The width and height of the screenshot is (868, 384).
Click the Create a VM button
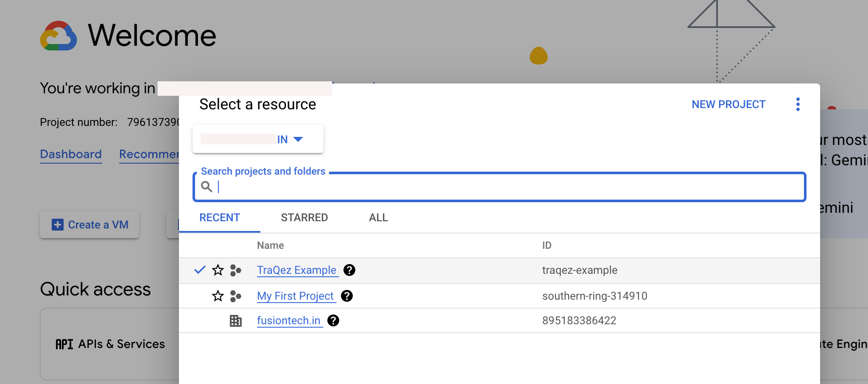tap(90, 225)
